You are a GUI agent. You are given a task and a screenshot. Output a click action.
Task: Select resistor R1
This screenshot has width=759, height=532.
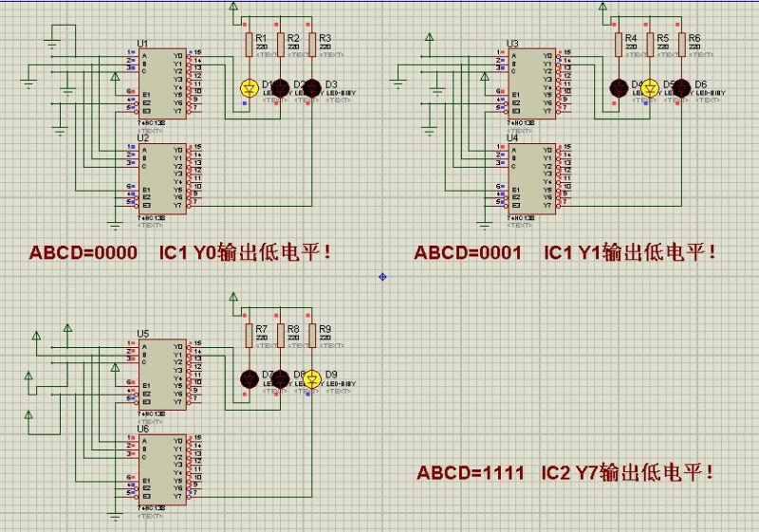[249, 45]
